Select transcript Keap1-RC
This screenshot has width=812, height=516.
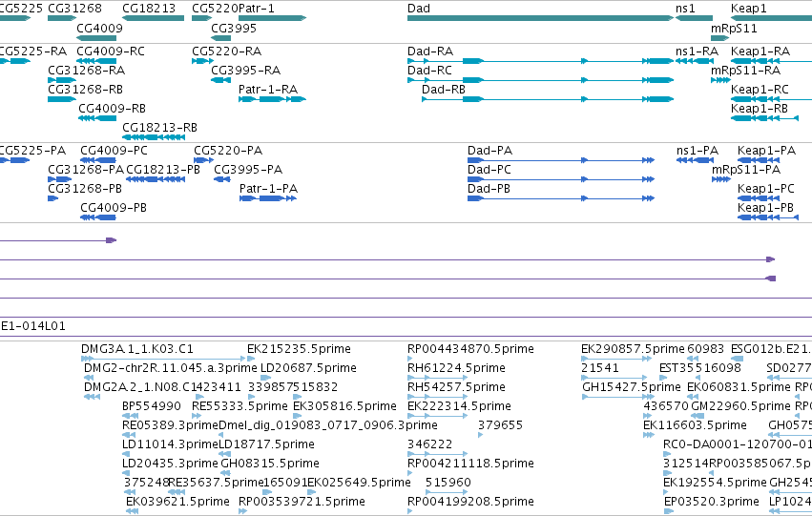(771, 99)
